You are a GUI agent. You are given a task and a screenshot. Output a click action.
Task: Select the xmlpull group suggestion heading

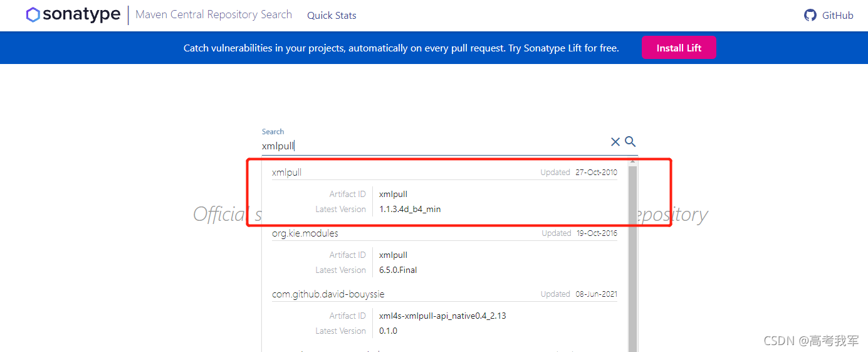[286, 172]
